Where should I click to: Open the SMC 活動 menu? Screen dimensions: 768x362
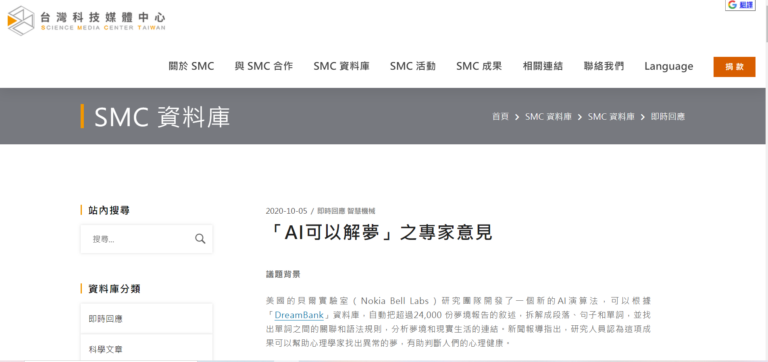pyautogui.click(x=413, y=66)
